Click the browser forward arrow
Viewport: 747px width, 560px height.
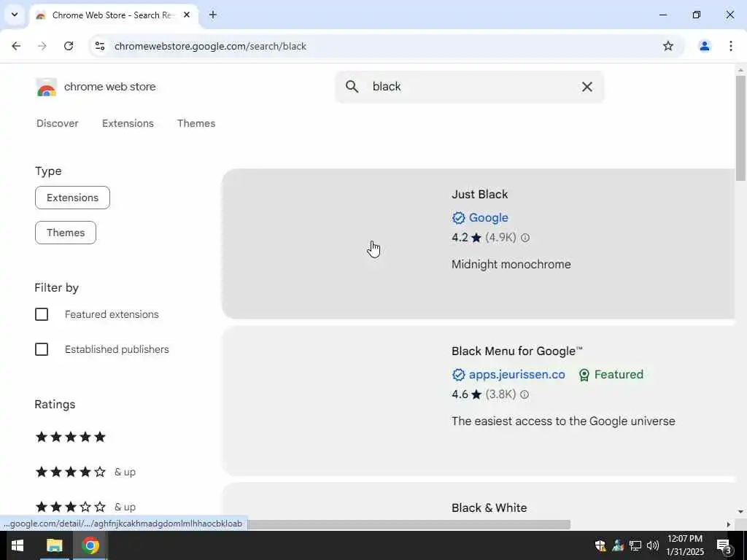(x=42, y=46)
